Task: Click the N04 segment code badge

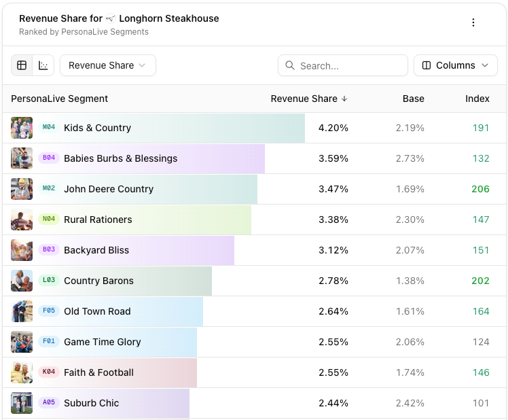Action: click(49, 219)
